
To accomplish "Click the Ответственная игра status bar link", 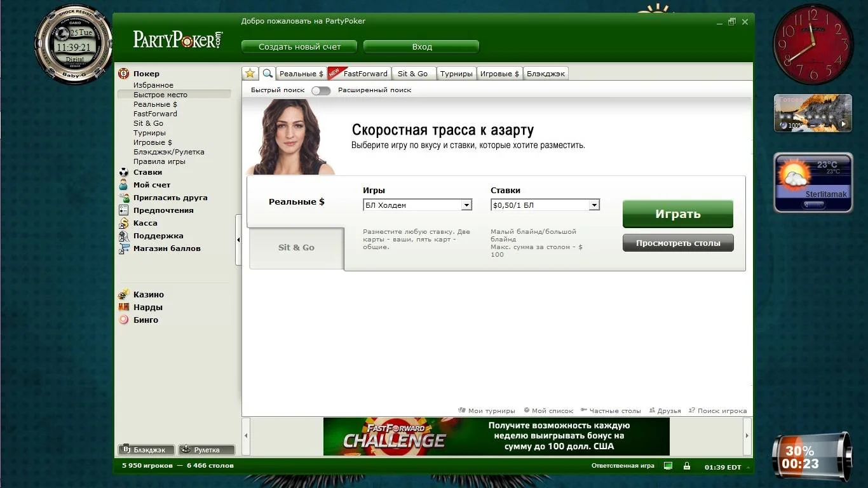I will click(623, 466).
